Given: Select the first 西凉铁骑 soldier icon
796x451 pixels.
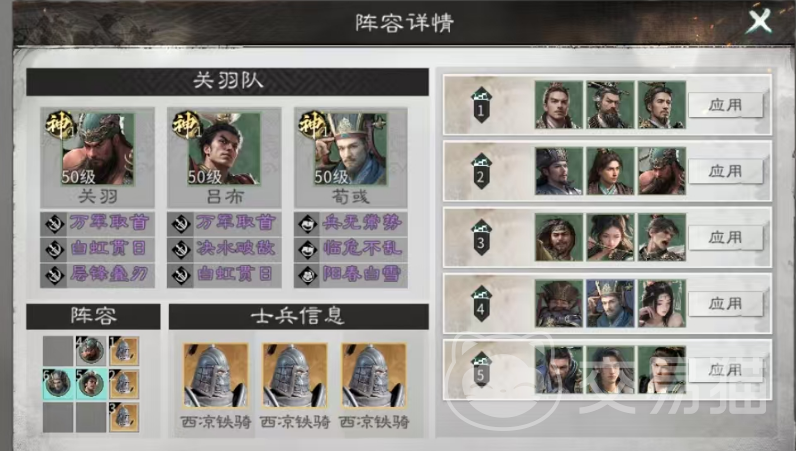Looking at the screenshot, I should tap(216, 375).
